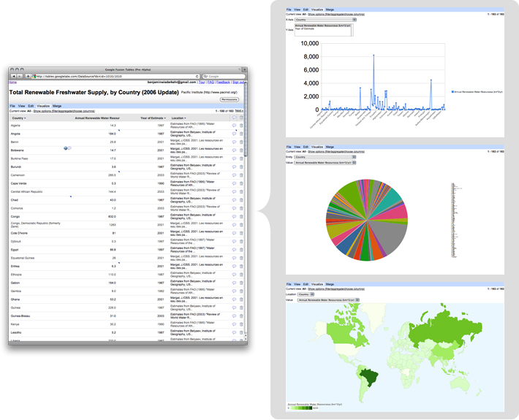
Task: Click the trash icon in the table header
Action: [241, 118]
